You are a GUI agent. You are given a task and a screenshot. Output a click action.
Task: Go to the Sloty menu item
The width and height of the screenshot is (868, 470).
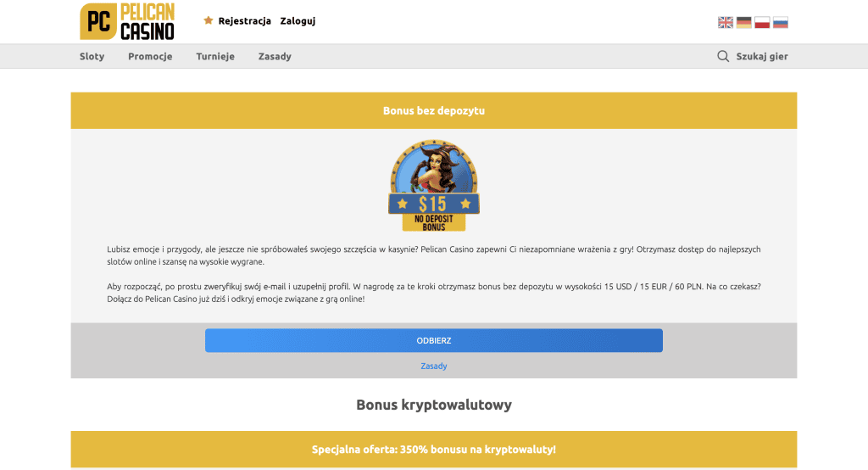click(92, 56)
